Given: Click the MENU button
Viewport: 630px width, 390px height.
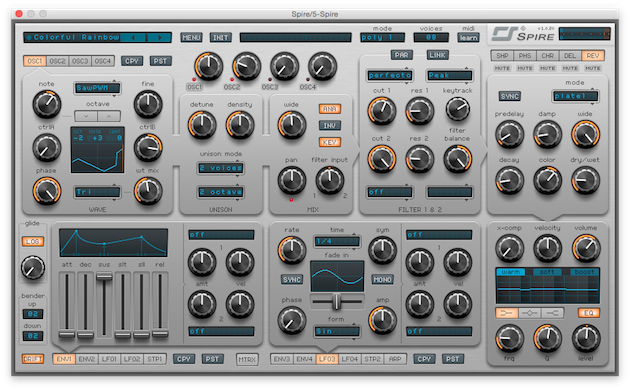Looking at the screenshot, I should tap(191, 37).
